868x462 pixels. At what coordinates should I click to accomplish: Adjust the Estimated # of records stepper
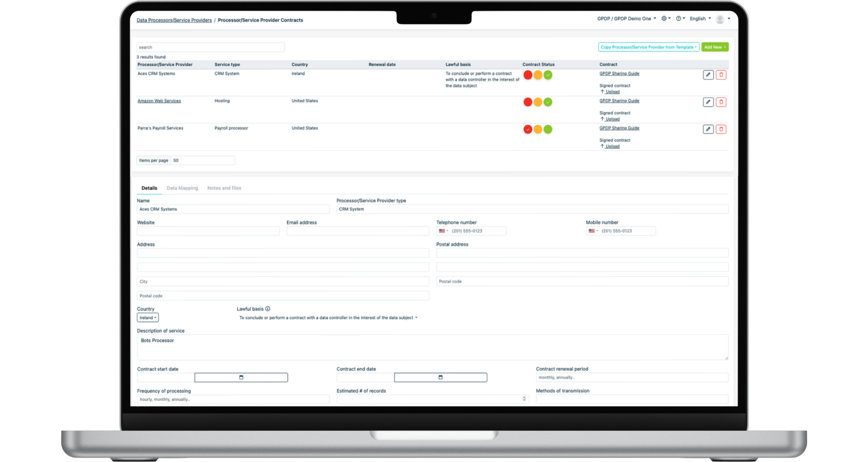(523, 399)
